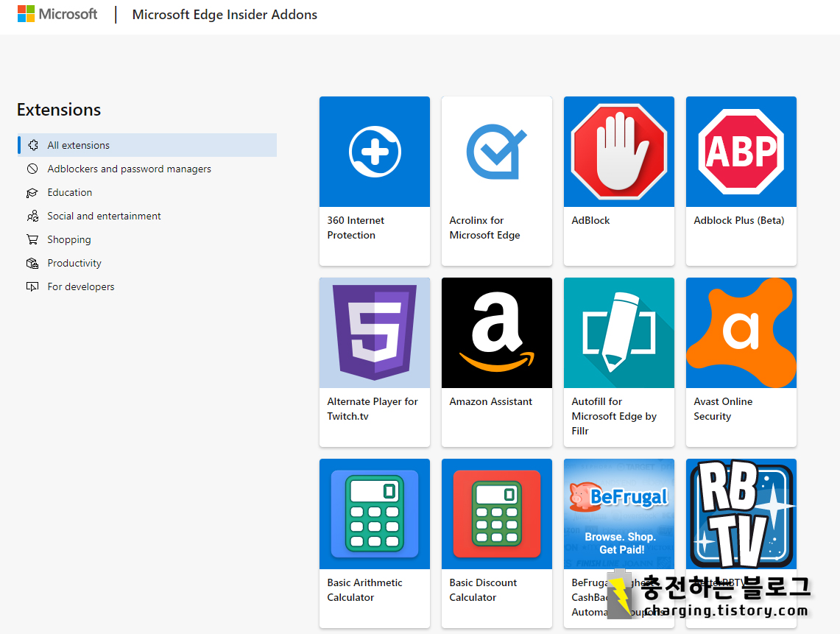Open the Productivity category

tap(74, 263)
